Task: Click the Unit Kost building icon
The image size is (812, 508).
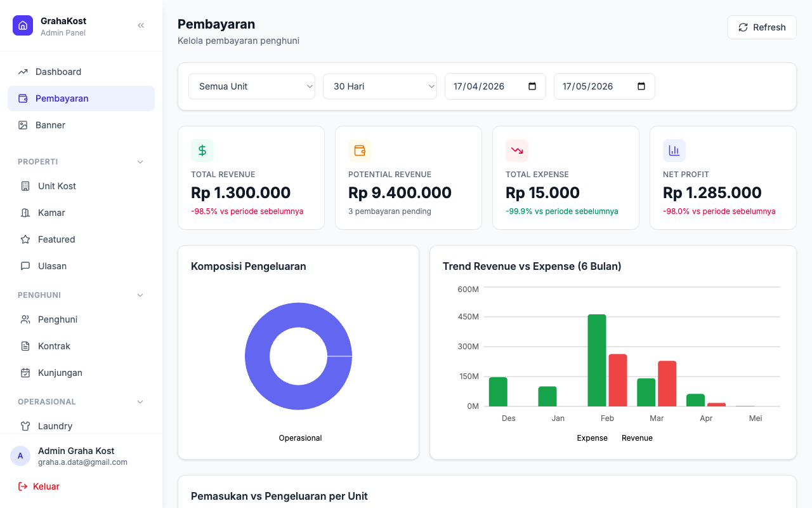Action: pyautogui.click(x=25, y=186)
